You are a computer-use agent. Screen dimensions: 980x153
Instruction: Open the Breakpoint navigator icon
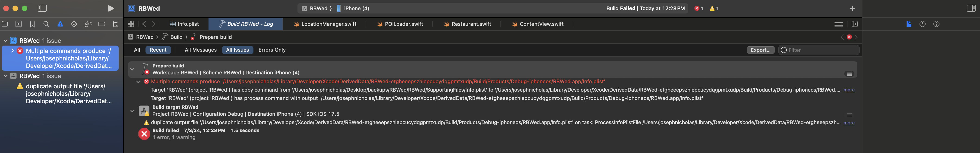click(x=101, y=24)
